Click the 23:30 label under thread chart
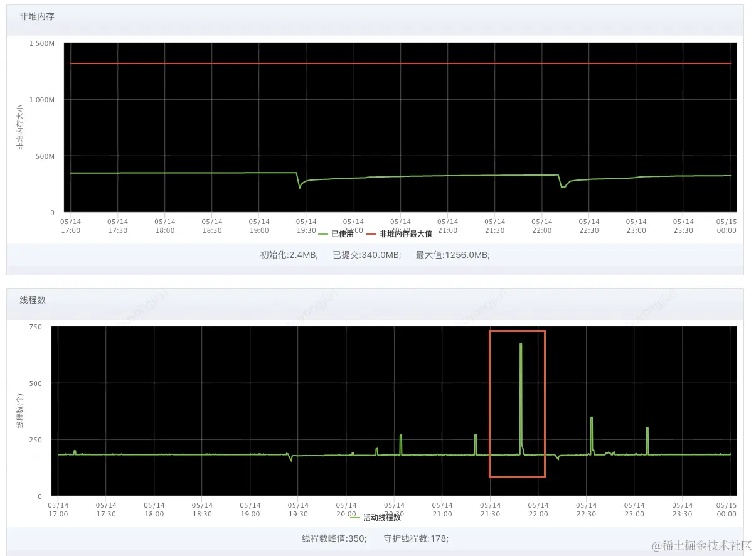 (683, 510)
